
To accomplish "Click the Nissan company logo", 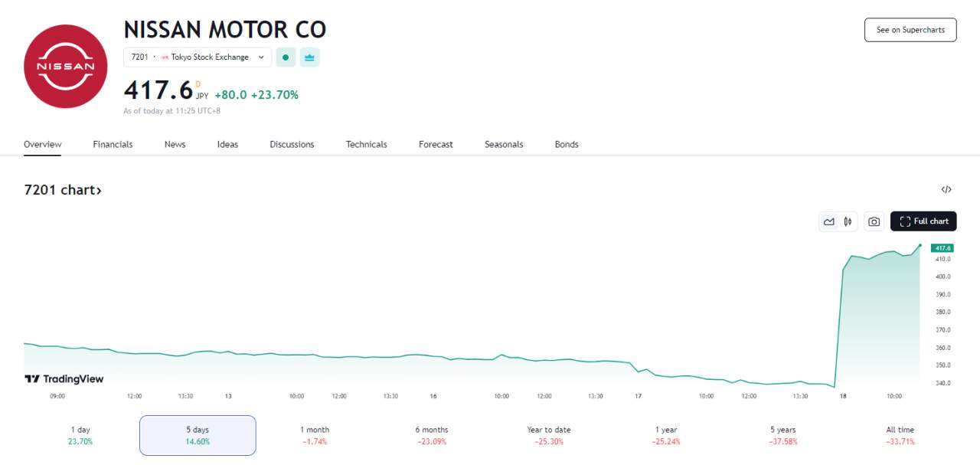I will tap(66, 66).
